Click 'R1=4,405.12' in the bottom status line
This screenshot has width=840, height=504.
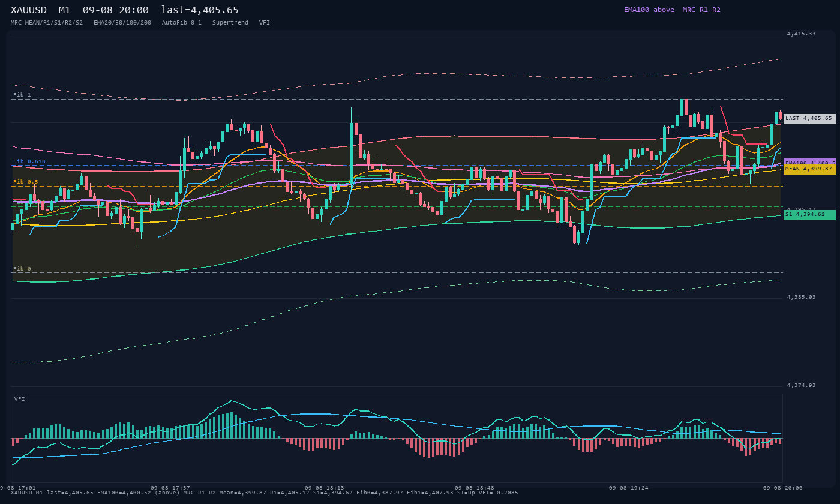click(290, 493)
